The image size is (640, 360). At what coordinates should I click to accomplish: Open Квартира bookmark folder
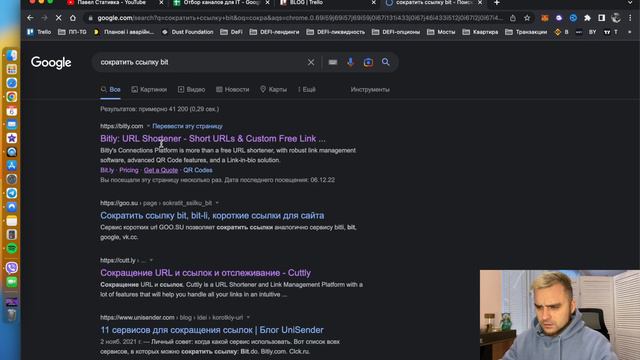tap(480, 32)
